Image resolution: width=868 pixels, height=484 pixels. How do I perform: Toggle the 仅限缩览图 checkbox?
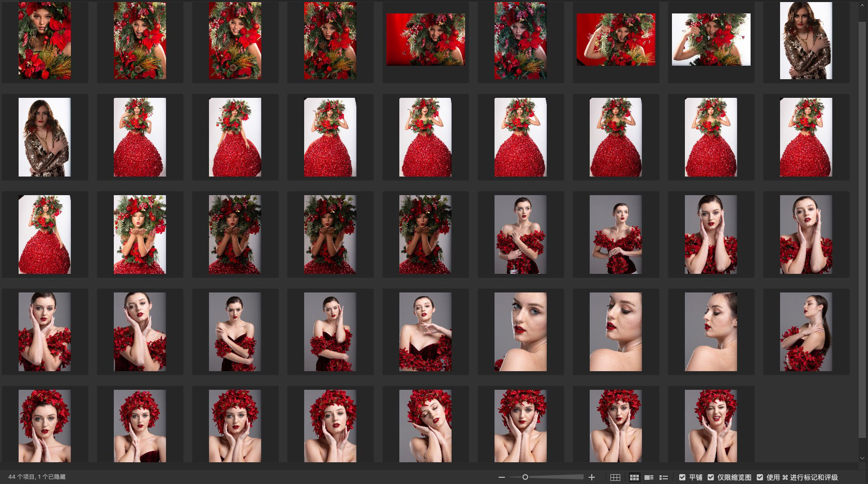pyautogui.click(x=711, y=477)
